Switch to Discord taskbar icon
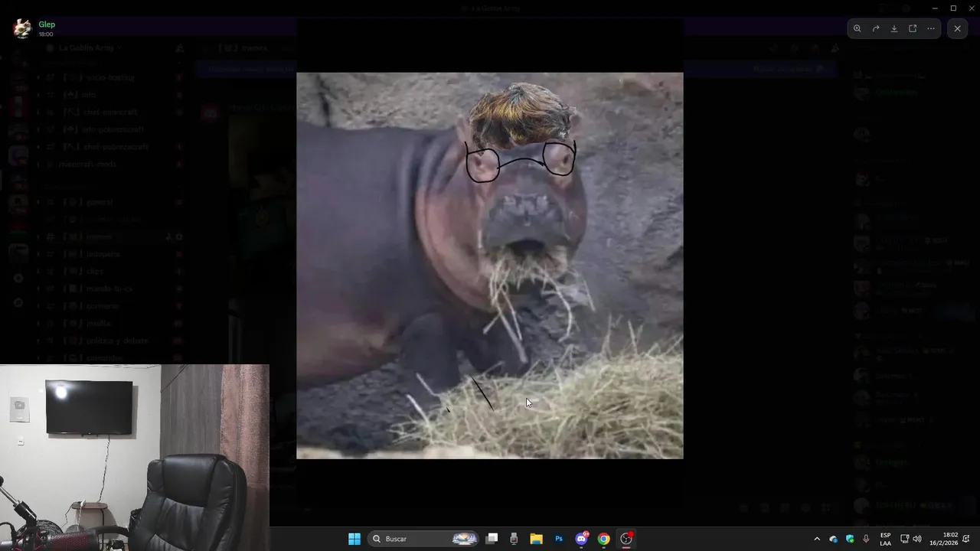 [582, 539]
